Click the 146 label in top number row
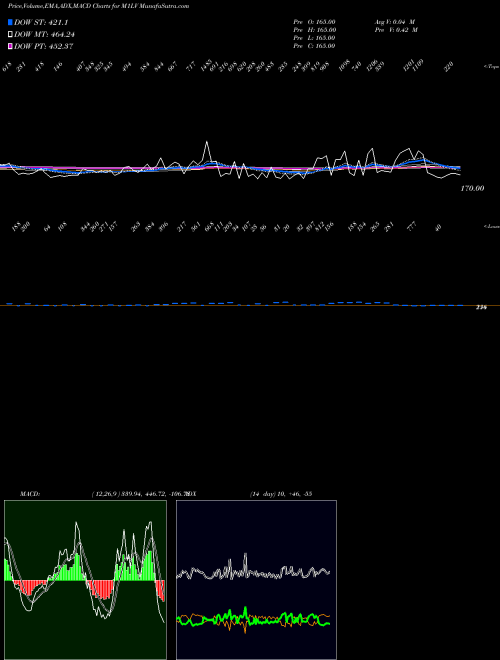The image size is (500, 660). click(58, 66)
